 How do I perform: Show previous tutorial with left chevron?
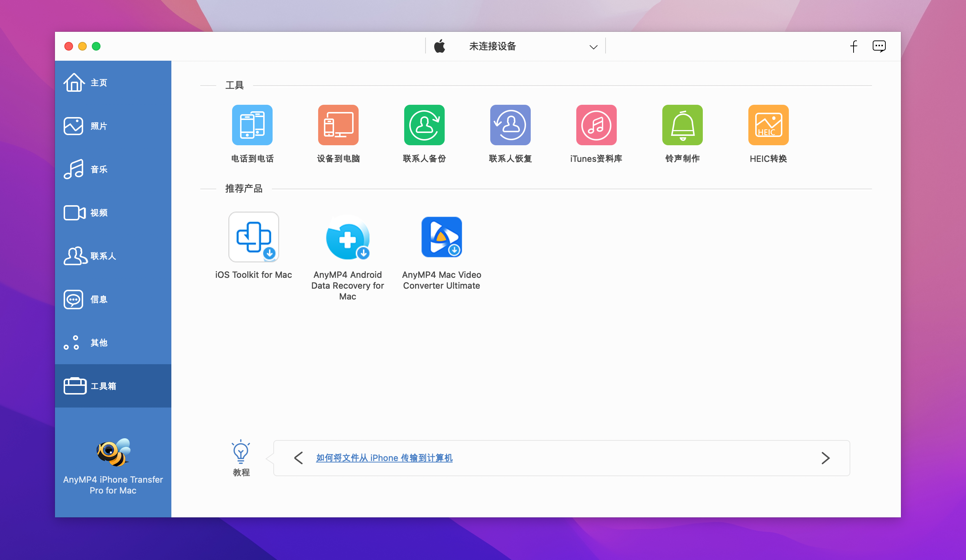coord(299,458)
